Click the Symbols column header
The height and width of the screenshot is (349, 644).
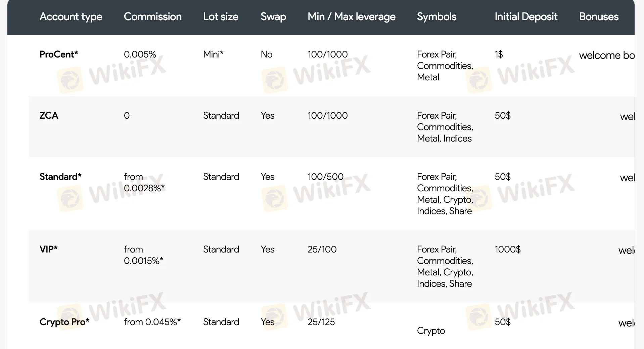(x=436, y=17)
